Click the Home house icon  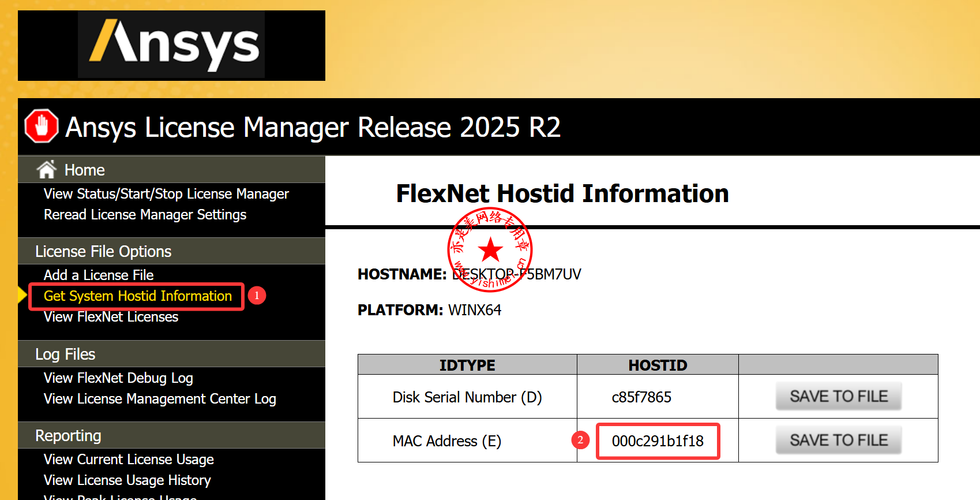[x=46, y=169]
